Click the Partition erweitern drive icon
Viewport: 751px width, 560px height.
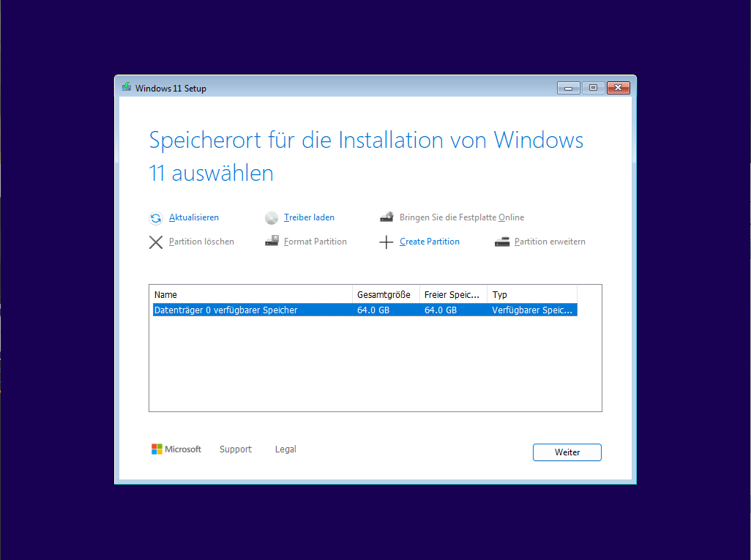pos(502,242)
